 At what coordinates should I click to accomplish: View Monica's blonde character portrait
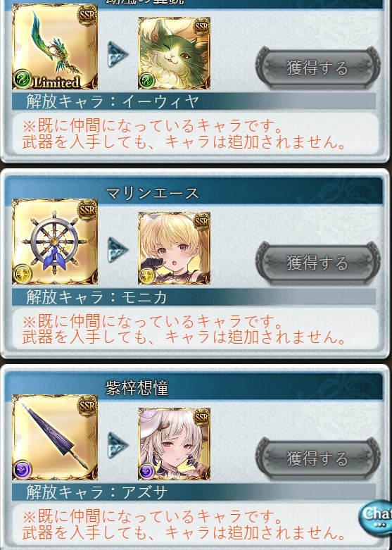coord(175,249)
